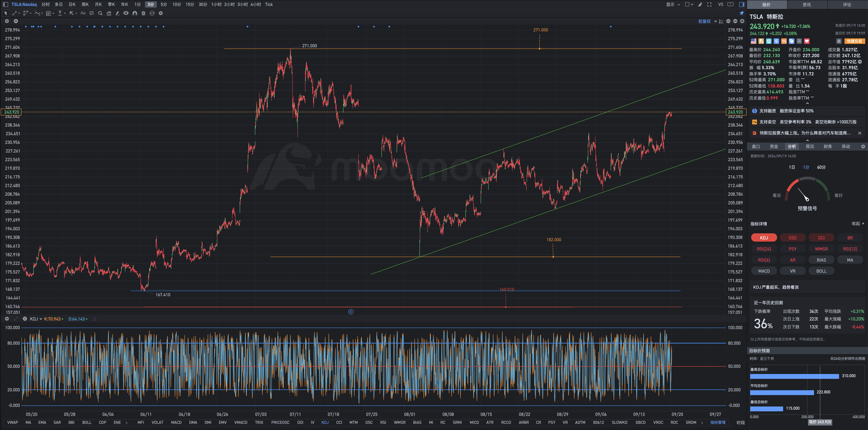Click the magnifier zoom tool
The width and height of the screenshot is (868, 430).
click(x=100, y=13)
